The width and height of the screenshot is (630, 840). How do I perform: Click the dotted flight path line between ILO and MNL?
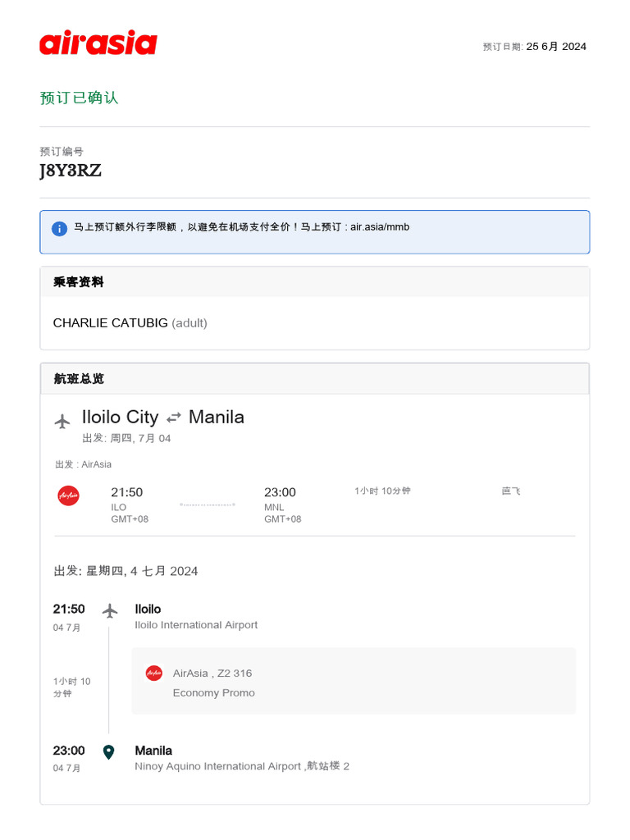point(208,504)
